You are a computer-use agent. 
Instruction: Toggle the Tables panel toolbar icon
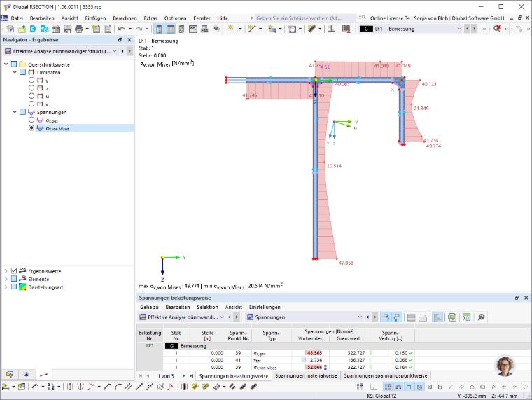pos(170,29)
